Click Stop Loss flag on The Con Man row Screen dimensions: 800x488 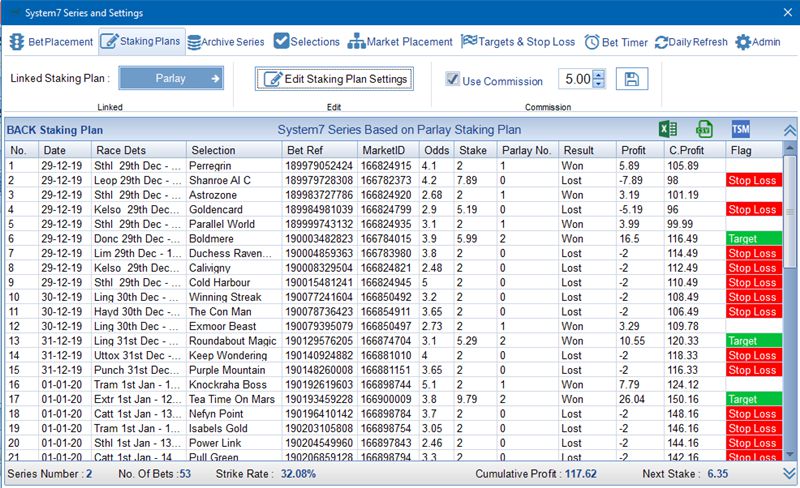point(754,311)
